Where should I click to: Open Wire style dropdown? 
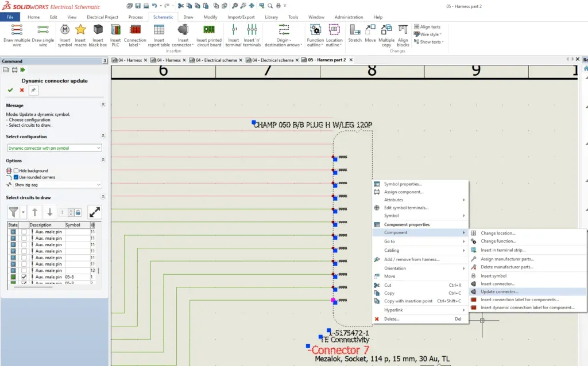(428, 34)
